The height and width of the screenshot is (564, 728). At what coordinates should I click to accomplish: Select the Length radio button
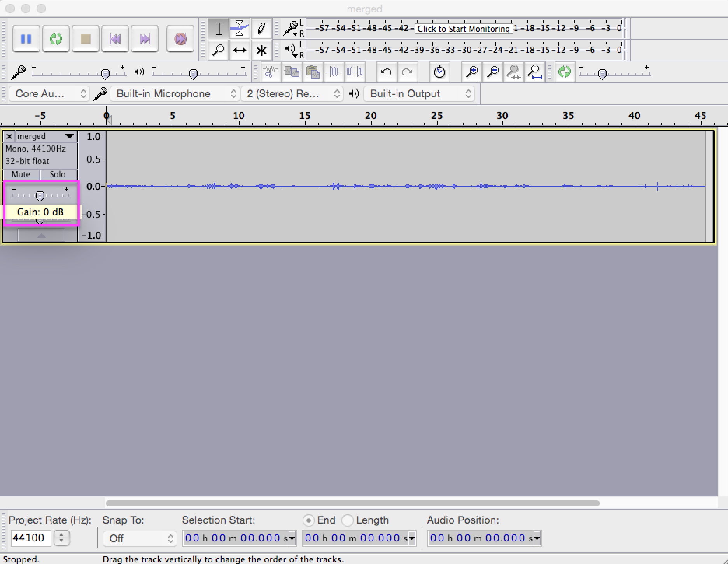pos(348,520)
